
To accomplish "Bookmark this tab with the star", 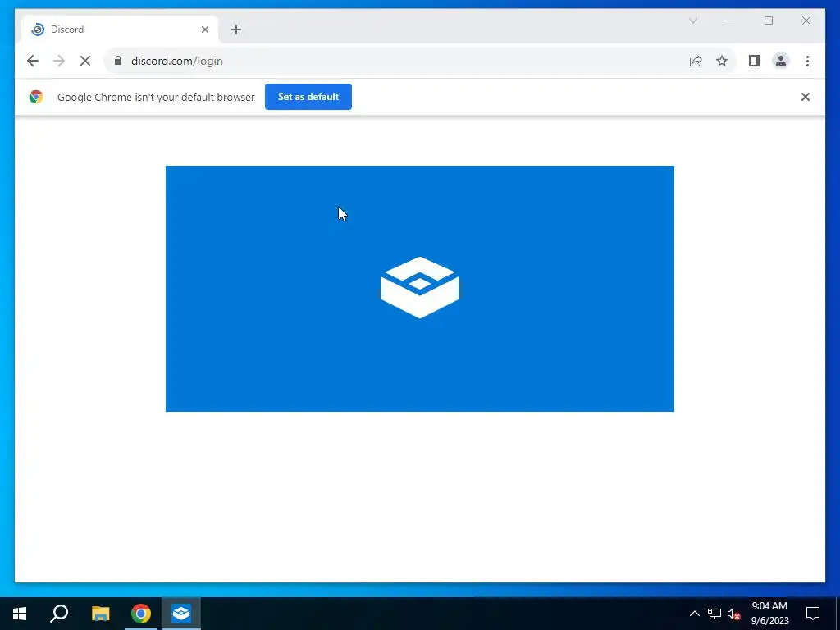I will [722, 61].
